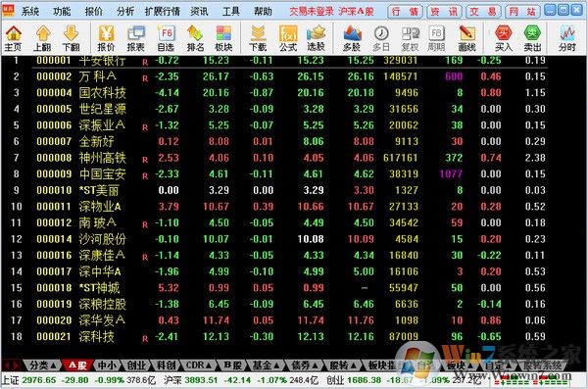Click the 复权 adjustment icon
Screen dimensions: 588x389
410,38
